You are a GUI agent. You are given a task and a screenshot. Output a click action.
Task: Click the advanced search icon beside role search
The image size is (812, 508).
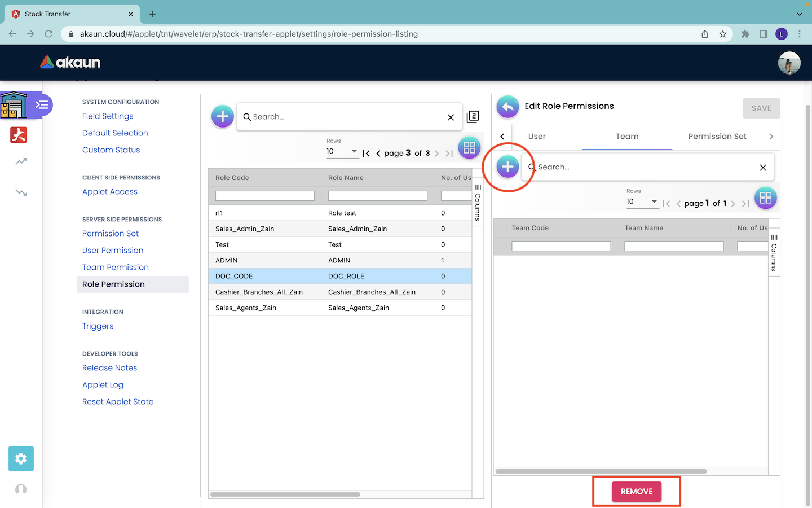[473, 117]
